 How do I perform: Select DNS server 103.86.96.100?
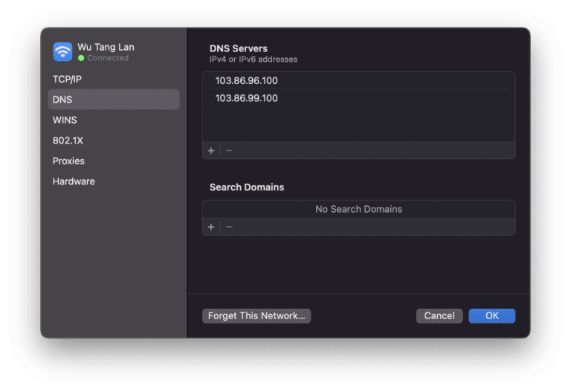click(247, 81)
